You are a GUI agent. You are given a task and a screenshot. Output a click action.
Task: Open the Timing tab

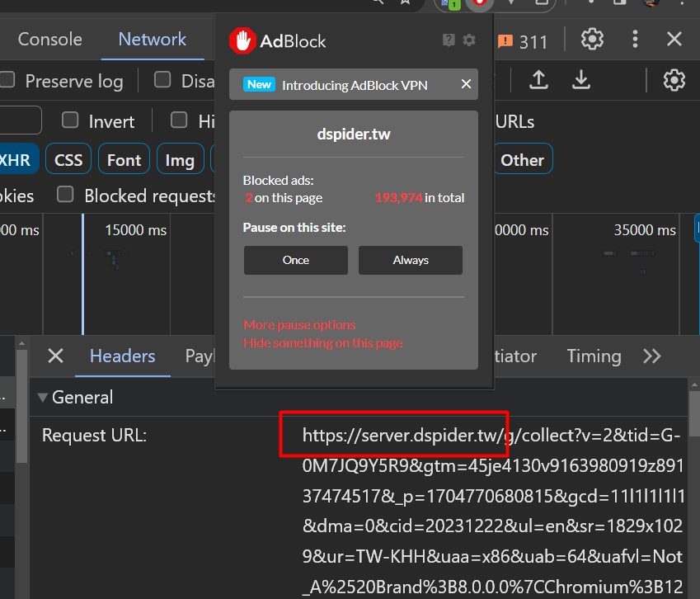[x=594, y=356]
